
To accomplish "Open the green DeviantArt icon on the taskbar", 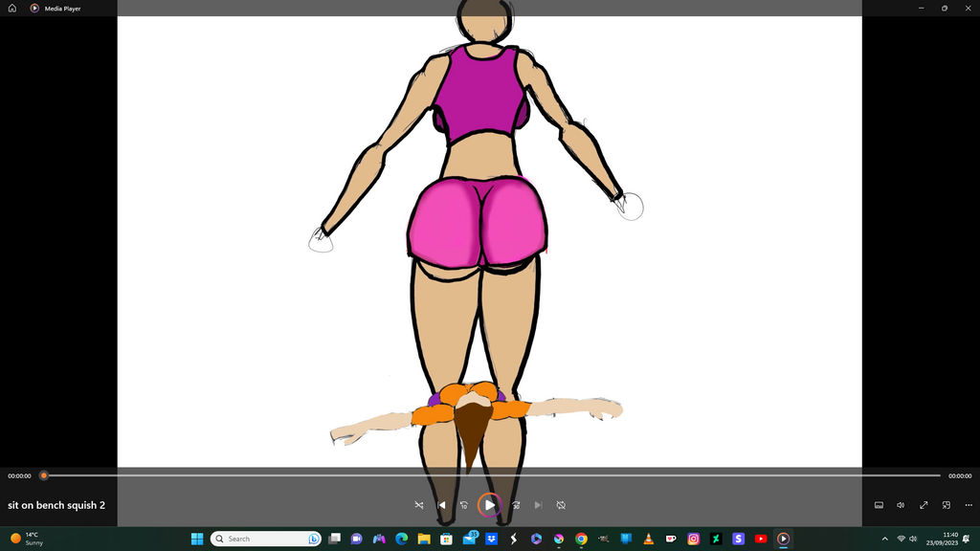I will 716,539.
